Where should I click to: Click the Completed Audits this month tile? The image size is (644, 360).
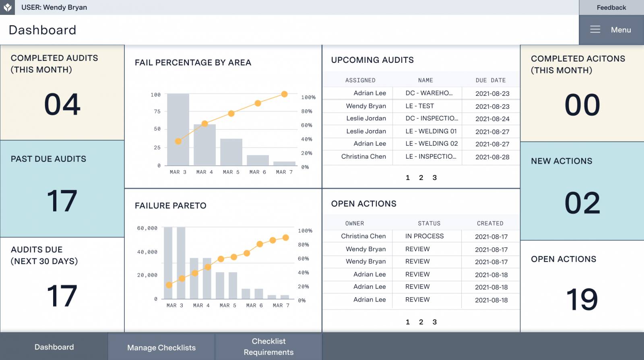(62, 93)
